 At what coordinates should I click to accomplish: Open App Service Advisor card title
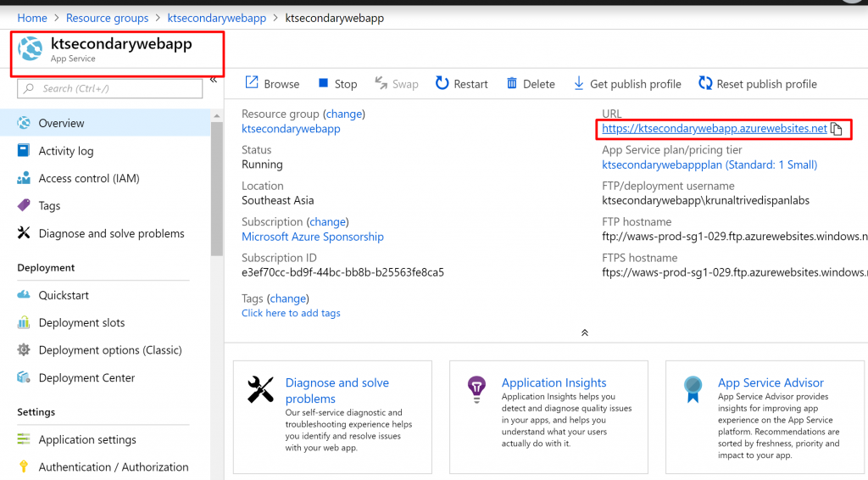[771, 382]
